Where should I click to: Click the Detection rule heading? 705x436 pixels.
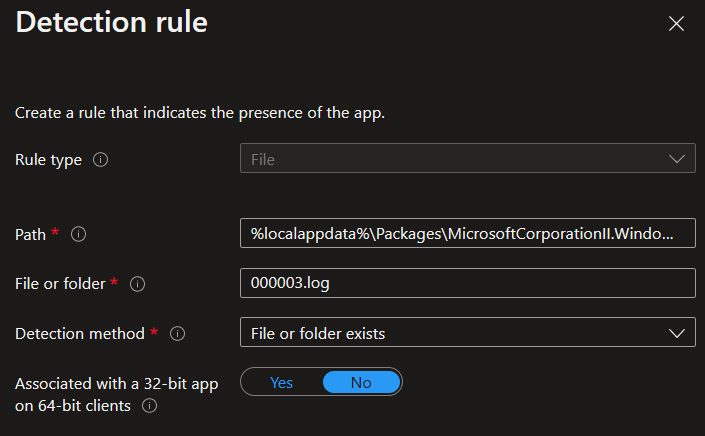(x=111, y=23)
